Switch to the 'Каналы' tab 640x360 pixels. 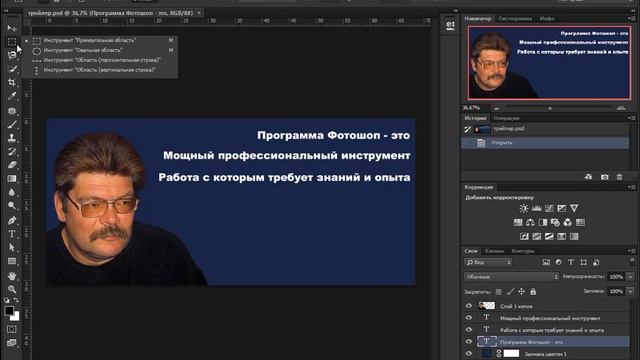tap(494, 251)
